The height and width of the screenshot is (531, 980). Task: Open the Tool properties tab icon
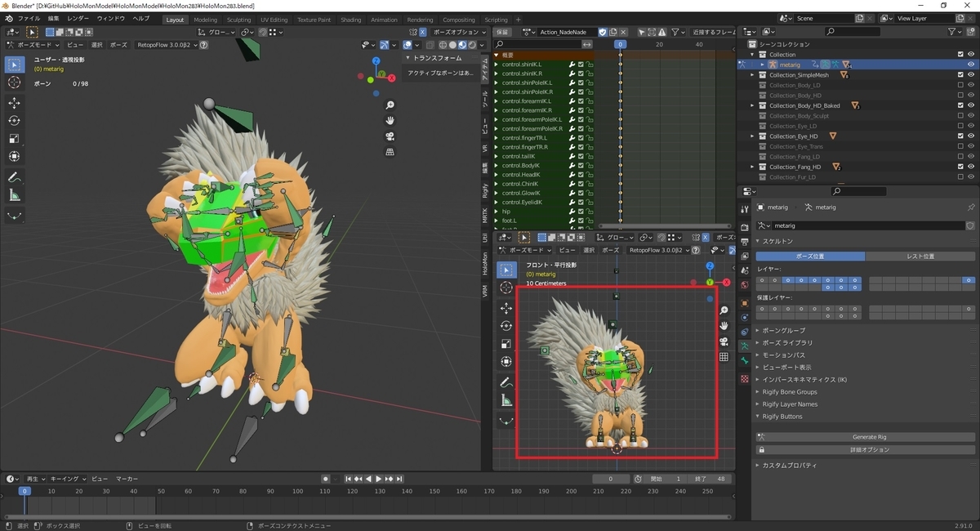(x=744, y=209)
